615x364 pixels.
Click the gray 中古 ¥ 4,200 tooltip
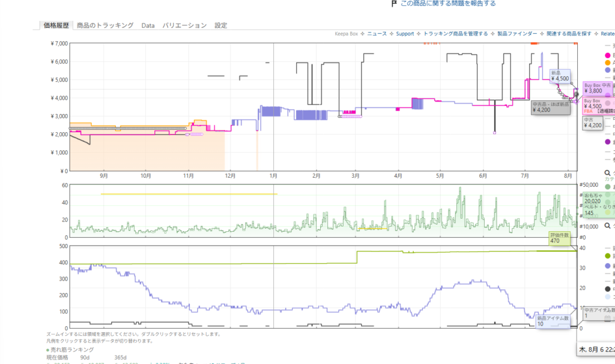pos(592,123)
